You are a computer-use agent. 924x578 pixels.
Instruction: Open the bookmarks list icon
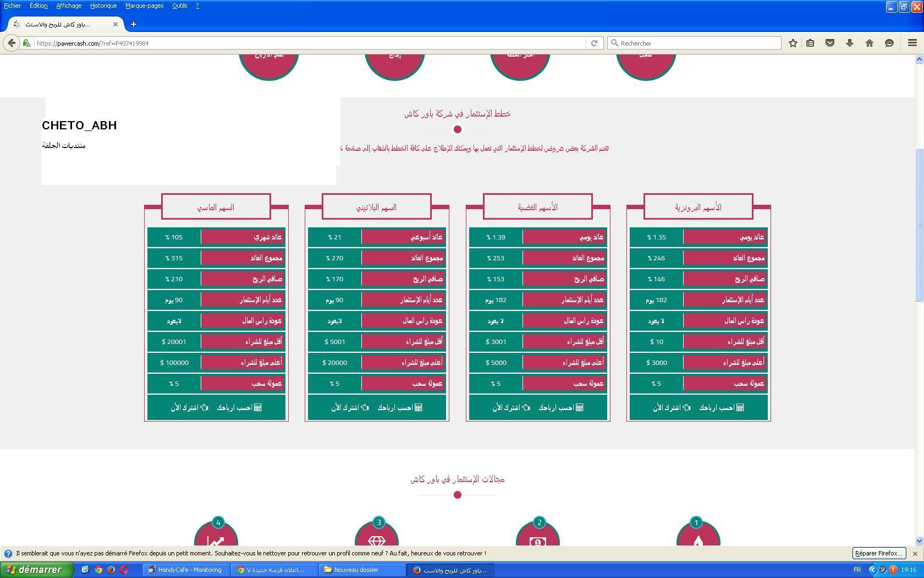pyautogui.click(x=810, y=43)
